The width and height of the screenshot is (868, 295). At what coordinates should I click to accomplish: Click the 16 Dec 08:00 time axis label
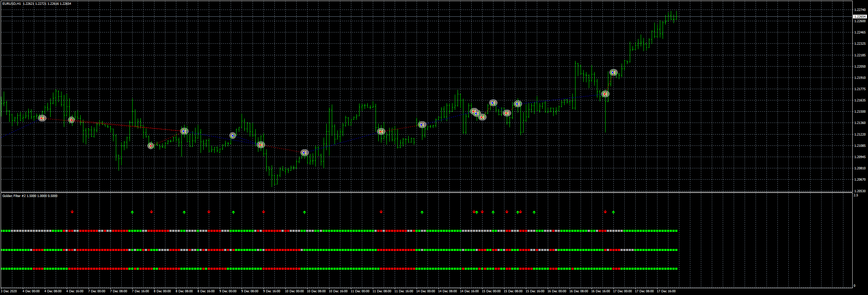(579, 291)
